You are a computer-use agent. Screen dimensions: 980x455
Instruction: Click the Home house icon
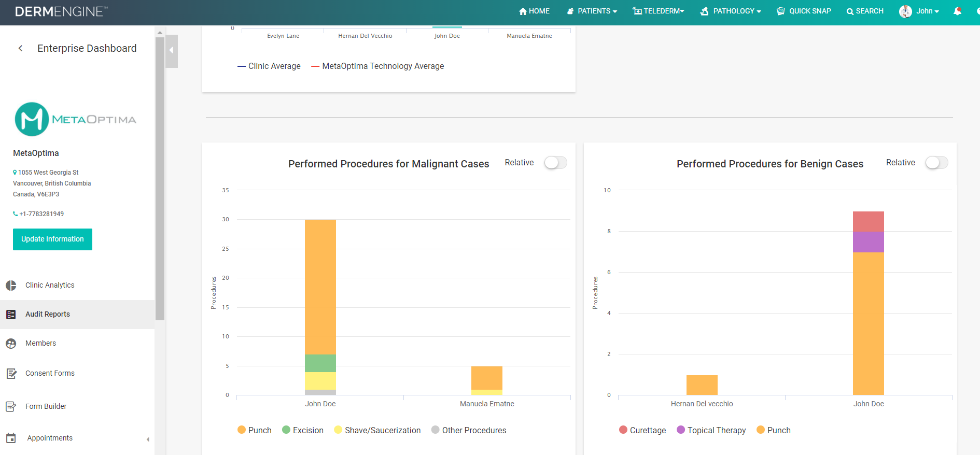[x=523, y=11]
